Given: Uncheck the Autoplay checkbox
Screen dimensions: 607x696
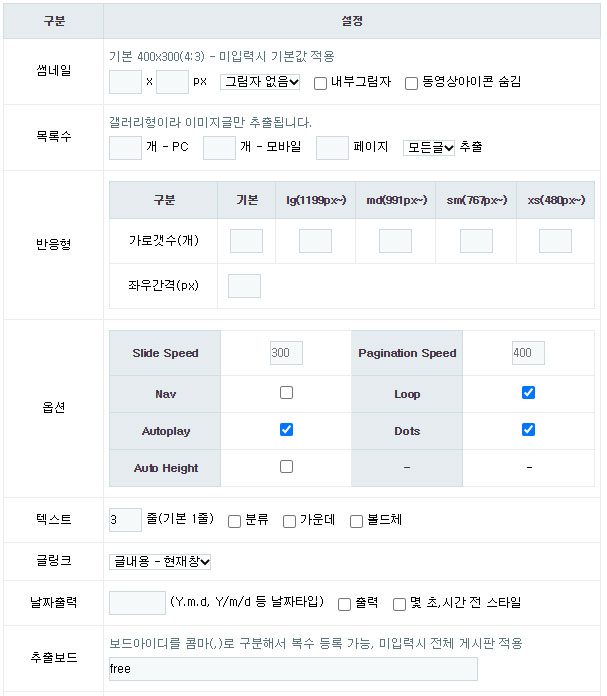Looking at the screenshot, I should (287, 430).
